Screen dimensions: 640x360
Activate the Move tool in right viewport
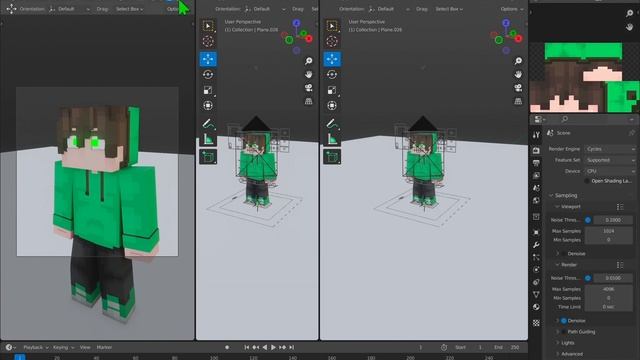332,59
